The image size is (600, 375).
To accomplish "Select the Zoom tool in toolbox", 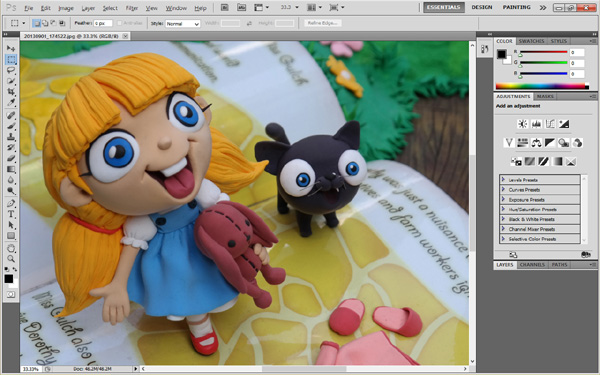I will (11, 259).
